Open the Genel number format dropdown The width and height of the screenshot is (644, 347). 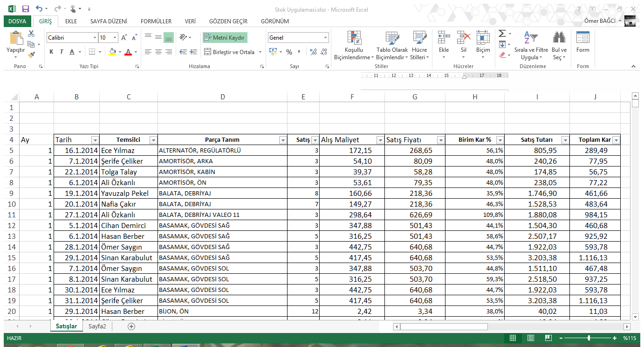coord(325,38)
